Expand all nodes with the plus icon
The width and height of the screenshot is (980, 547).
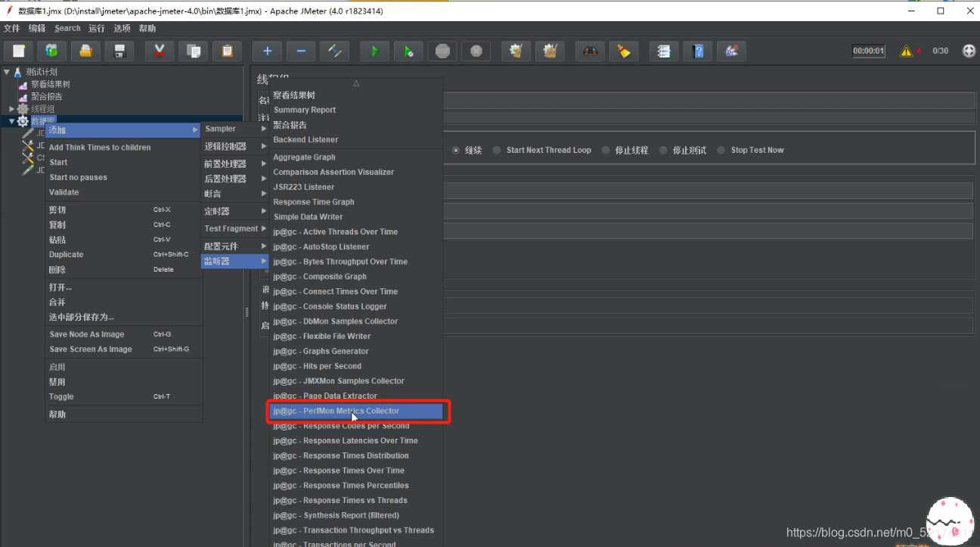click(x=267, y=51)
